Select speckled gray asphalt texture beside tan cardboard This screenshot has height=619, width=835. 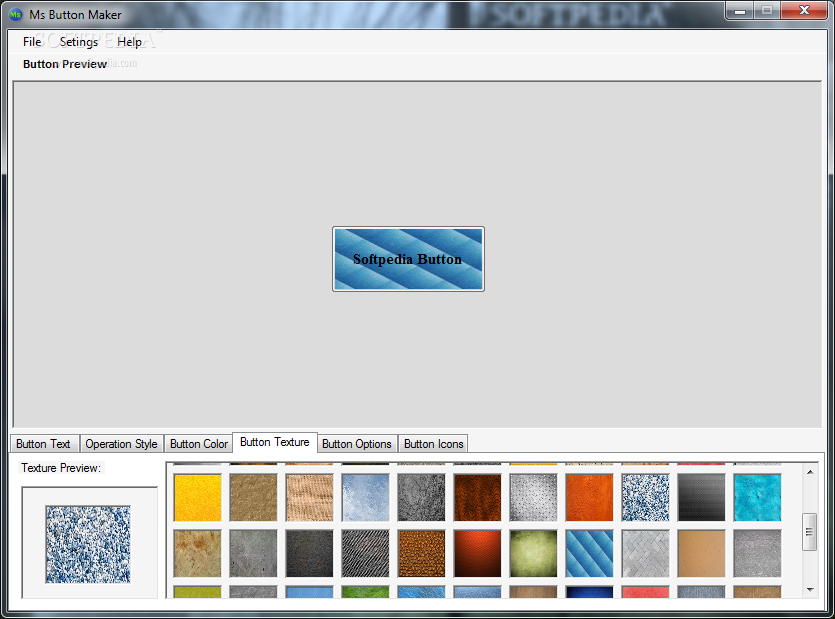coord(757,553)
